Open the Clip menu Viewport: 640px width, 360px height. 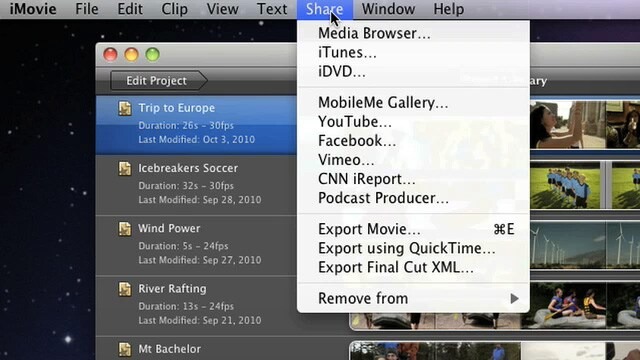pyautogui.click(x=174, y=9)
